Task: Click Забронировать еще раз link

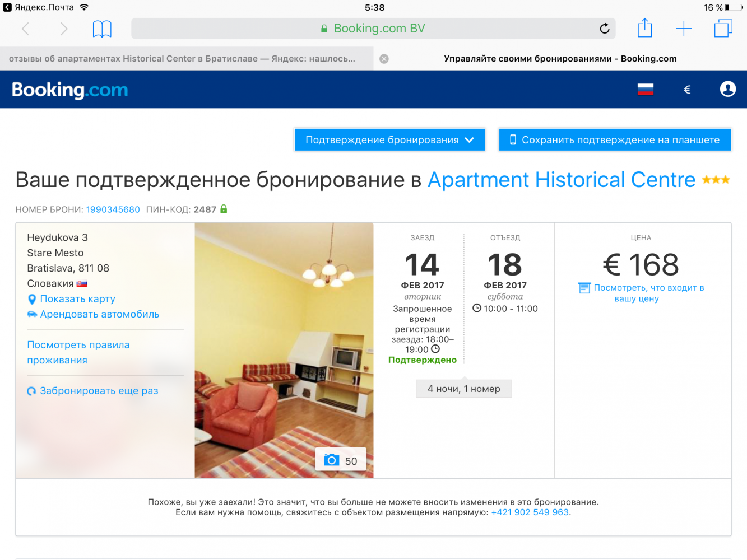Action: tap(99, 391)
